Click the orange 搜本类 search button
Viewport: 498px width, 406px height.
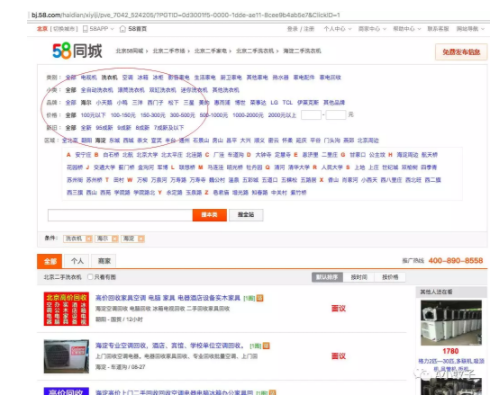pos(210,215)
